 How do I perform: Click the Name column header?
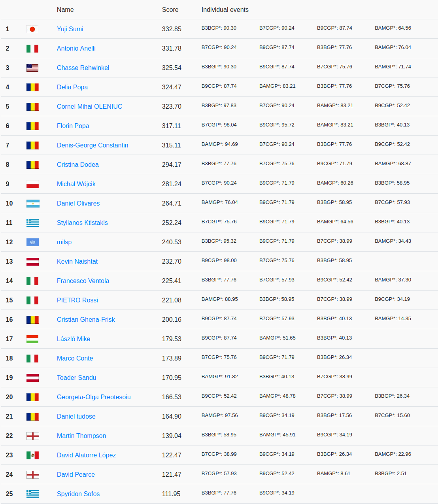[65, 10]
